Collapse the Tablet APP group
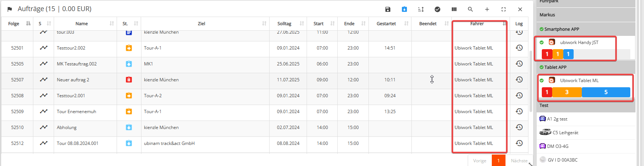This screenshot has width=644, height=166. coord(555,67)
